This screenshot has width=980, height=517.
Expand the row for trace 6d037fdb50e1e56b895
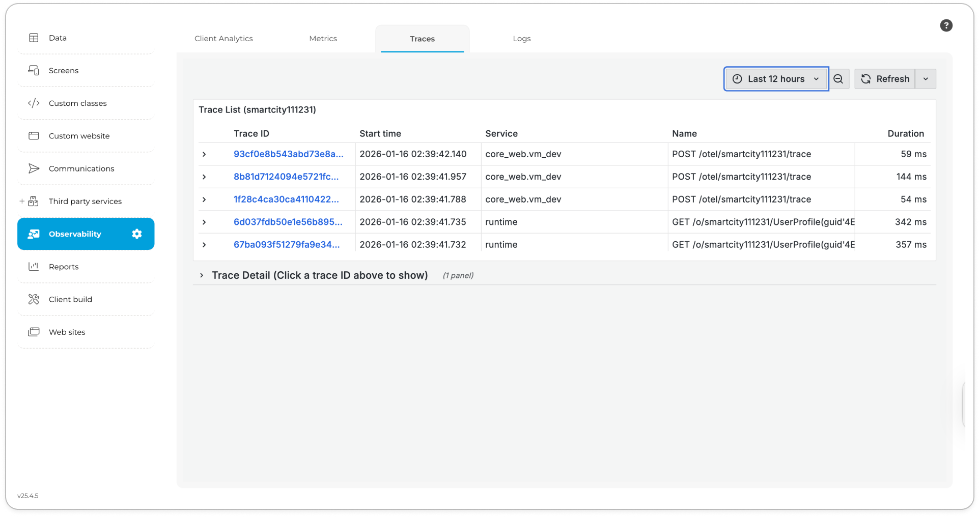(x=204, y=222)
